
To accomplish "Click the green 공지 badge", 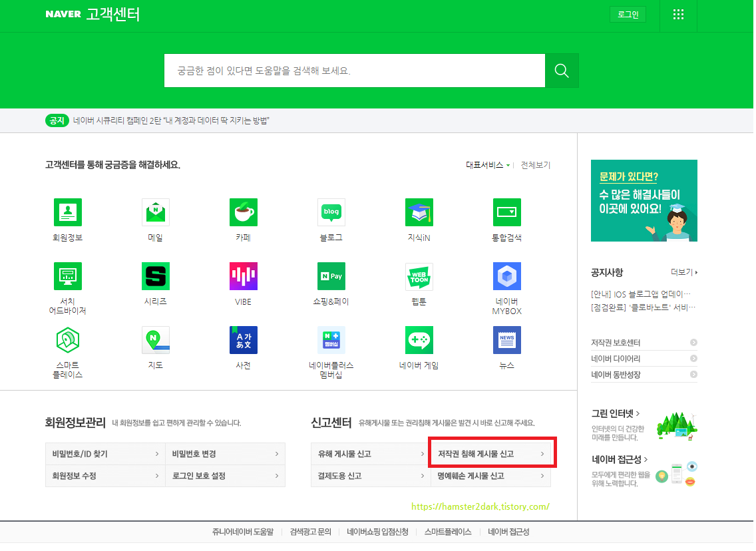I will coord(57,121).
